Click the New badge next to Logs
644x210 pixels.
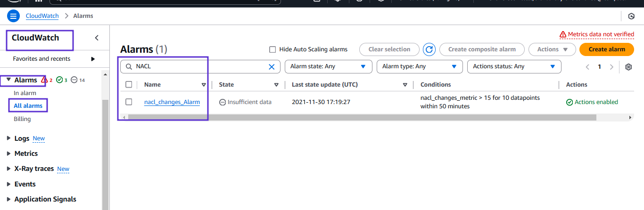(x=39, y=138)
